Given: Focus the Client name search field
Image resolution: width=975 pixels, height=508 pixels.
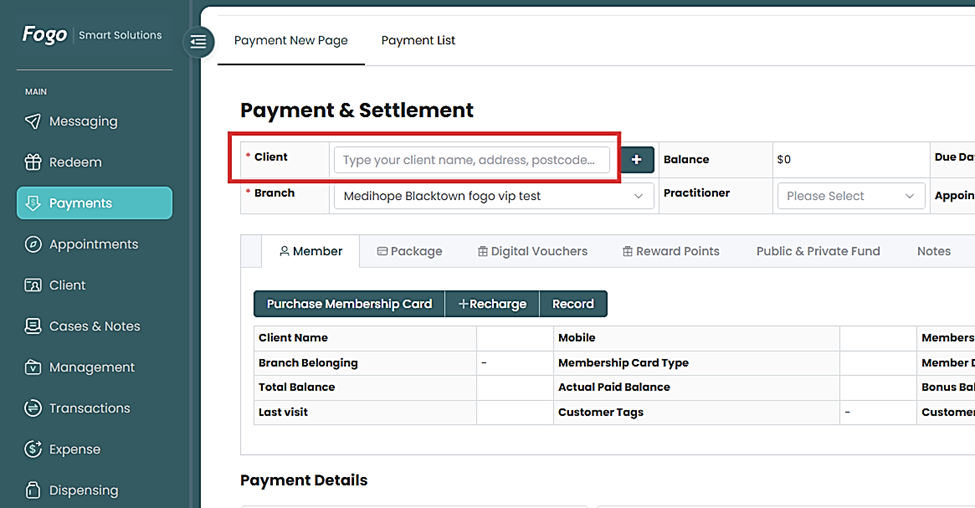Looking at the screenshot, I should tap(471, 160).
